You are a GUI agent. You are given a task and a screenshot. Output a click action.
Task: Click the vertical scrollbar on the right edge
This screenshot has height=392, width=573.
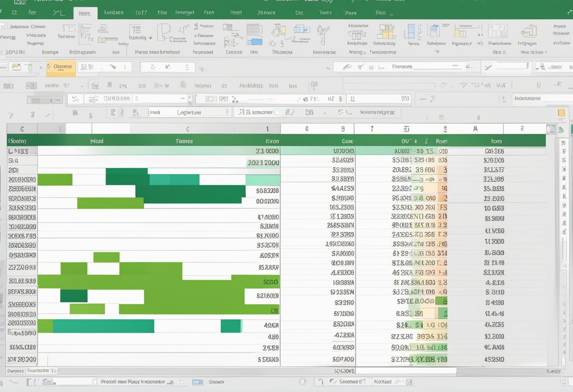click(x=564, y=245)
